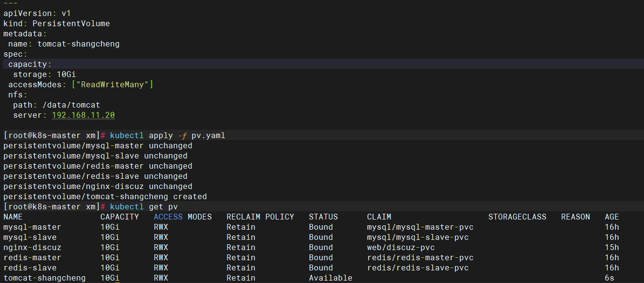The height and width of the screenshot is (283, 644).
Task: Click the STORAGECLASS column header
Action: (517, 217)
